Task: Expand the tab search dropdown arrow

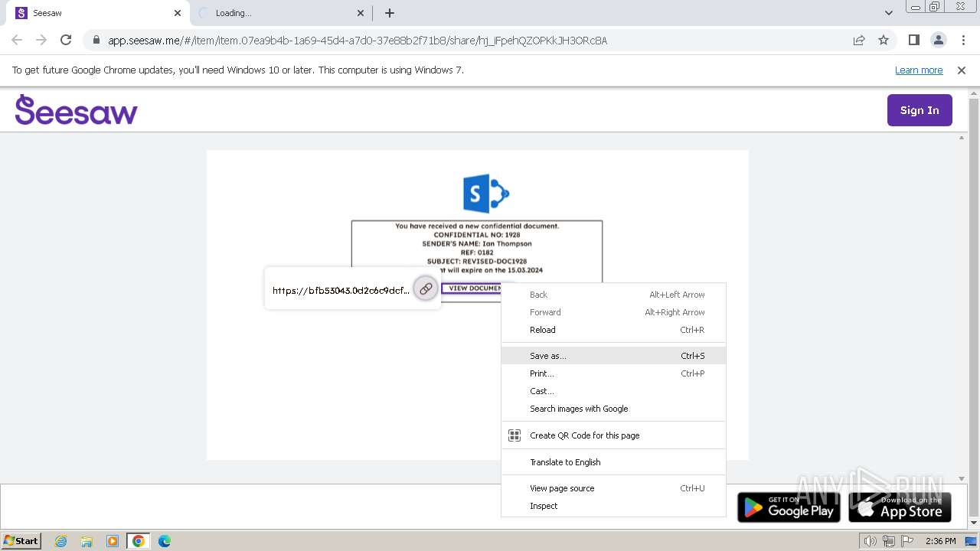Action: [x=889, y=13]
